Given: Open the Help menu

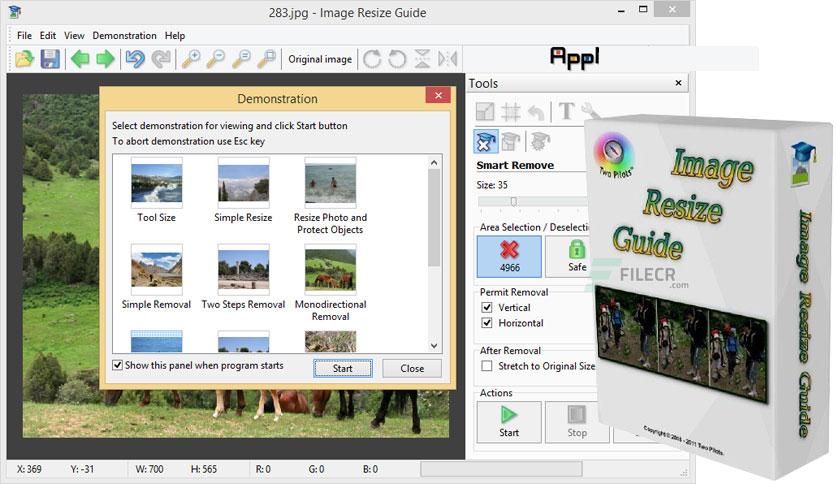Looking at the screenshot, I should point(174,36).
